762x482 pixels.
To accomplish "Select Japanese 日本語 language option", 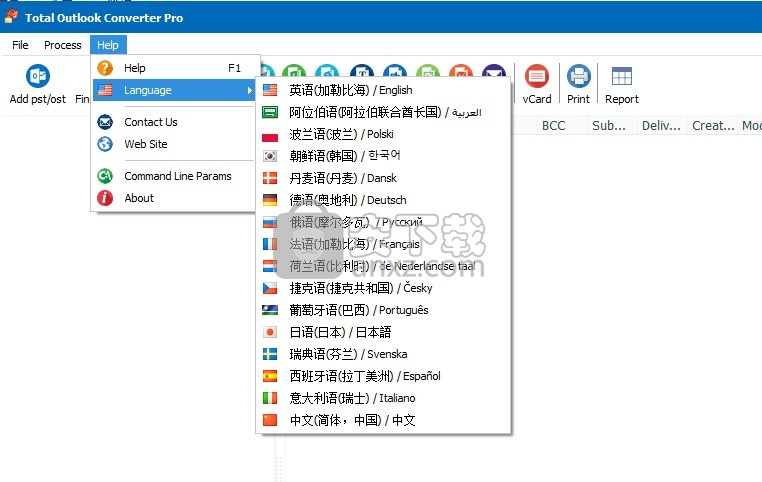I will [383, 332].
